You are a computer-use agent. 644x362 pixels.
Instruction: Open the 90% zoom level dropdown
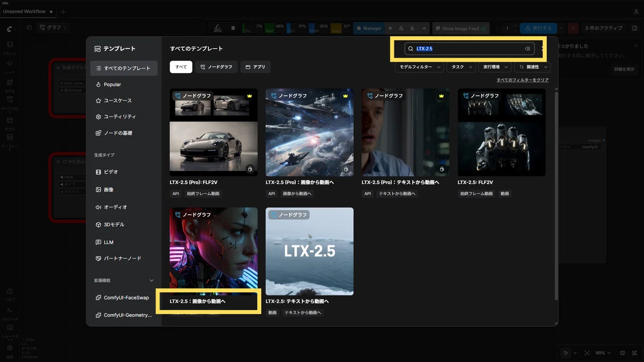tap(603, 353)
